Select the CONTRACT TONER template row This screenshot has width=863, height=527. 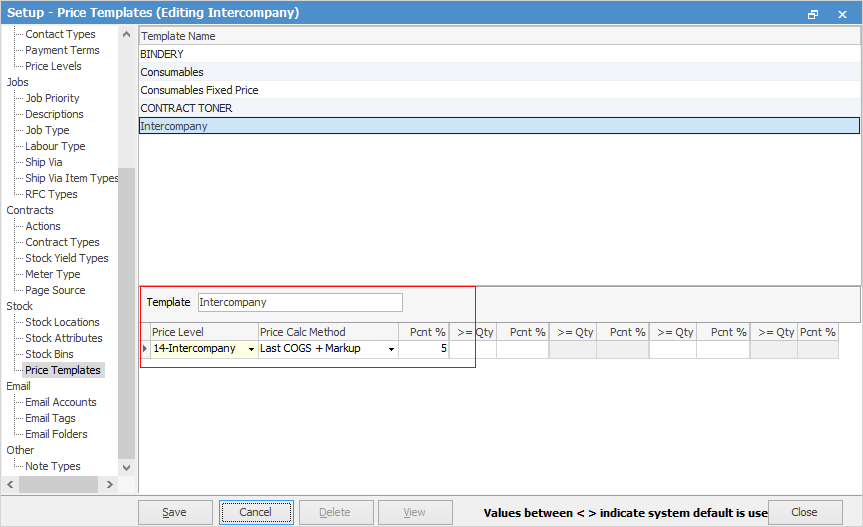pyautogui.click(x=186, y=108)
